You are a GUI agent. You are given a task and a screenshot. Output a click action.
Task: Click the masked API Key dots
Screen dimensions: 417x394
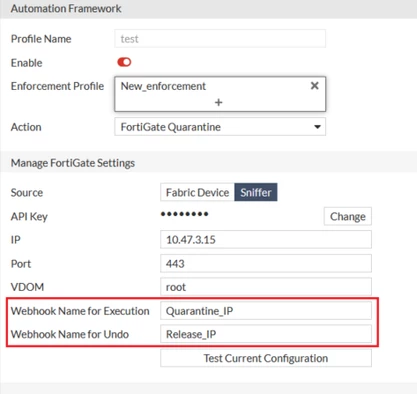[x=184, y=214]
